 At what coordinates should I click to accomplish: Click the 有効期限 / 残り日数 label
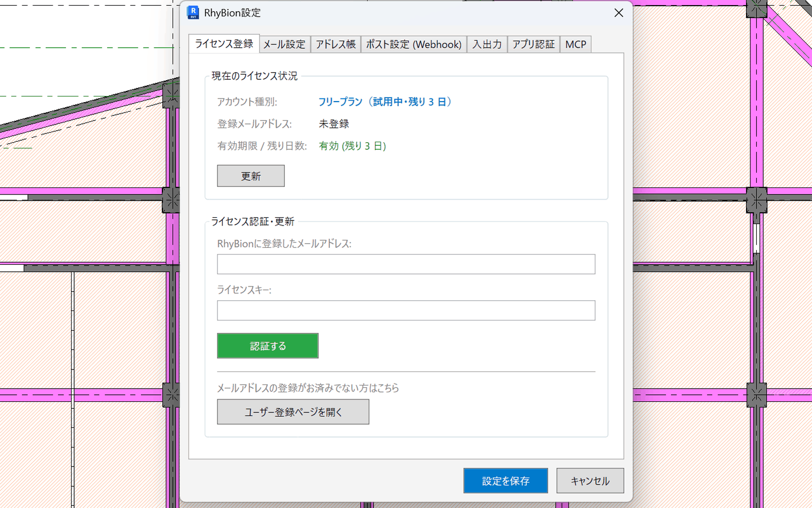point(262,146)
